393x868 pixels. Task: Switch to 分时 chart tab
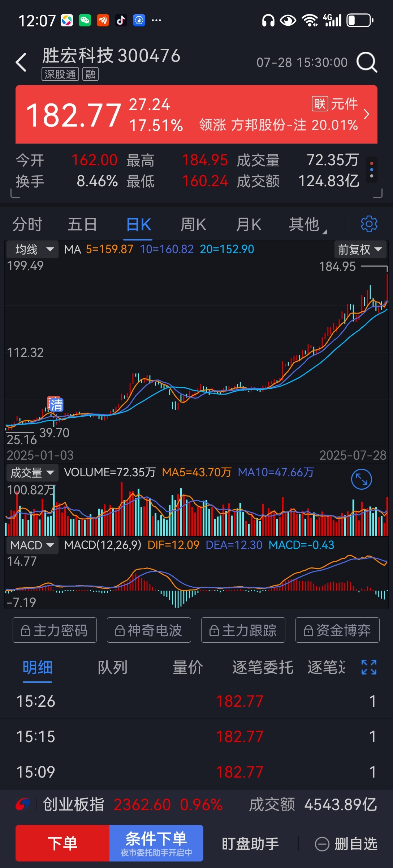click(x=27, y=224)
